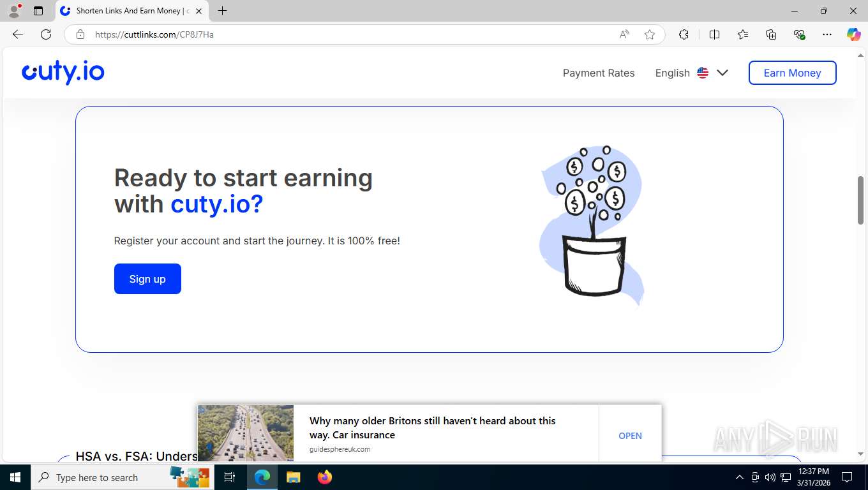Click the ad OPEN button
The image size is (868, 490).
630,436
